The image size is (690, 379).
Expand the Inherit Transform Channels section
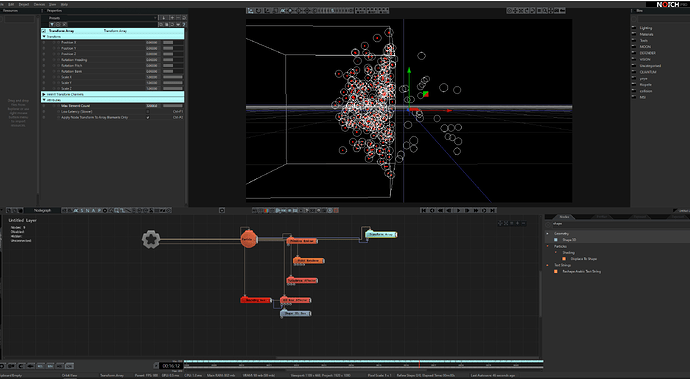(x=44, y=94)
